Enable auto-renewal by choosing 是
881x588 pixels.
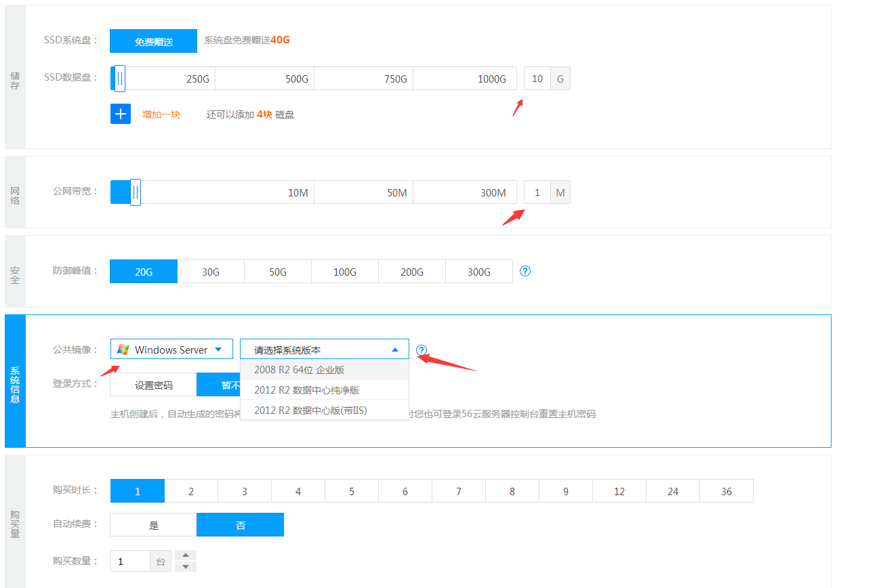coord(153,525)
